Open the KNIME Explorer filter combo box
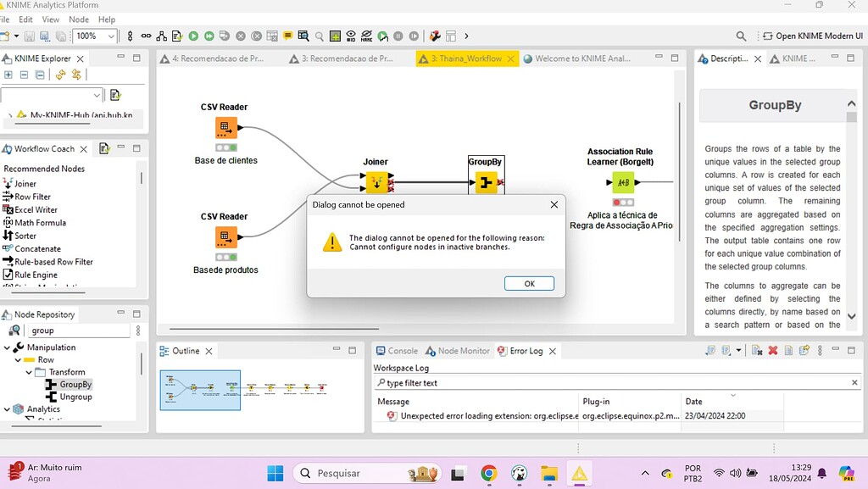This screenshot has width=868, height=489. tap(52, 95)
